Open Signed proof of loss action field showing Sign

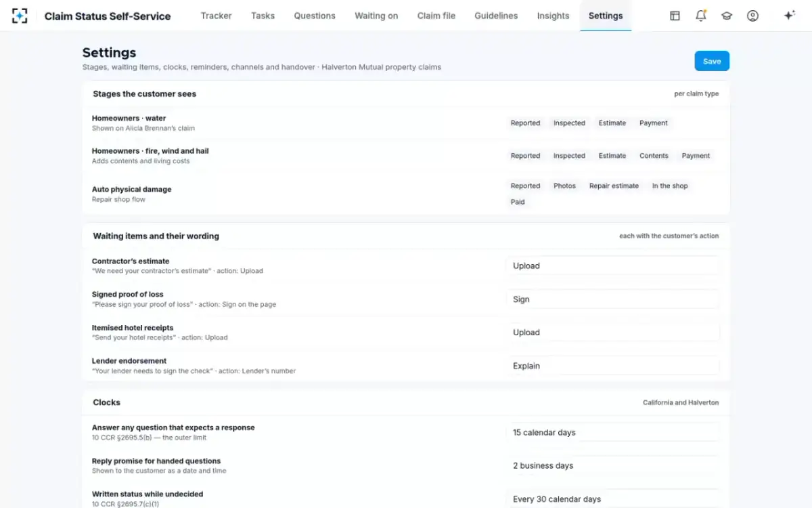[612, 299]
